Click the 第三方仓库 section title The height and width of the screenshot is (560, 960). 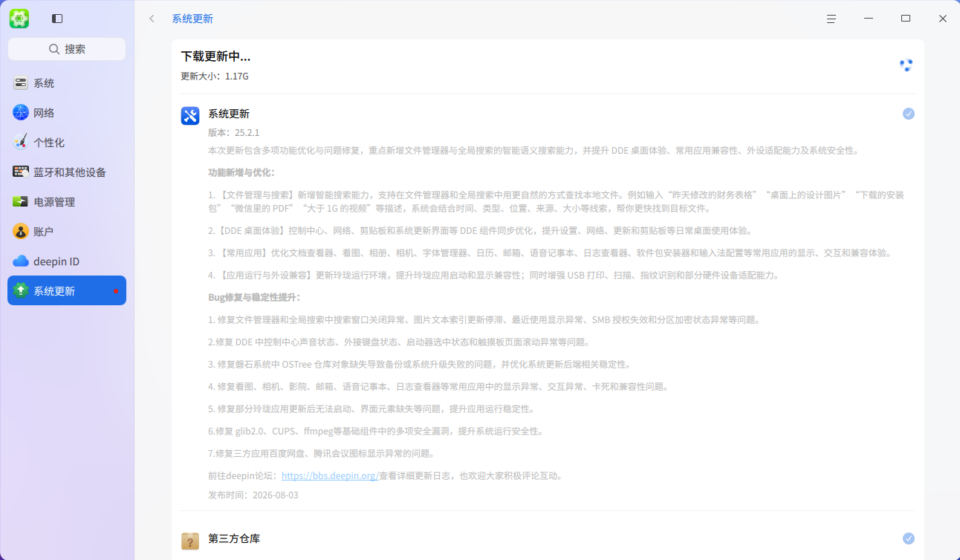234,538
